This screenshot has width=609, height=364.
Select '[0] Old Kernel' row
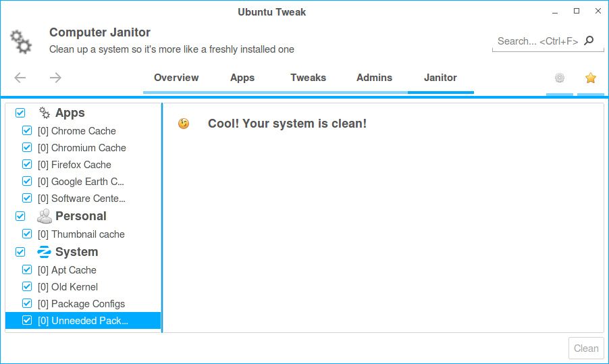coord(83,287)
